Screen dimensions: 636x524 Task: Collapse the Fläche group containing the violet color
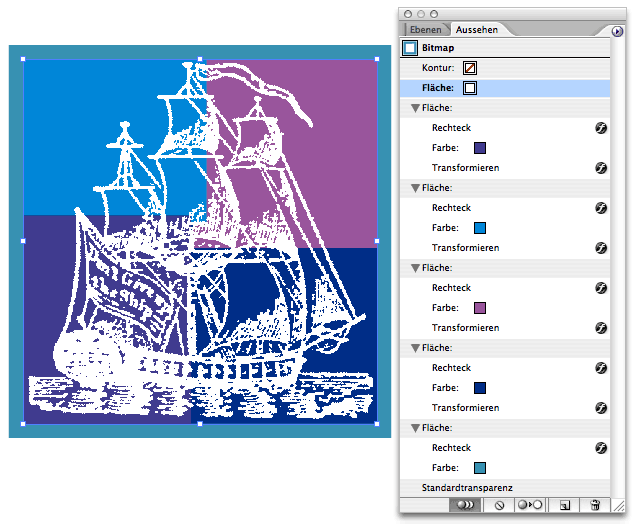(x=415, y=108)
